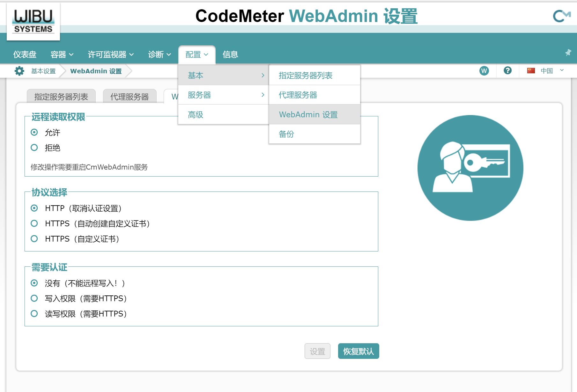The height and width of the screenshot is (392, 577).
Task: Click the round W icon
Action: tap(484, 71)
